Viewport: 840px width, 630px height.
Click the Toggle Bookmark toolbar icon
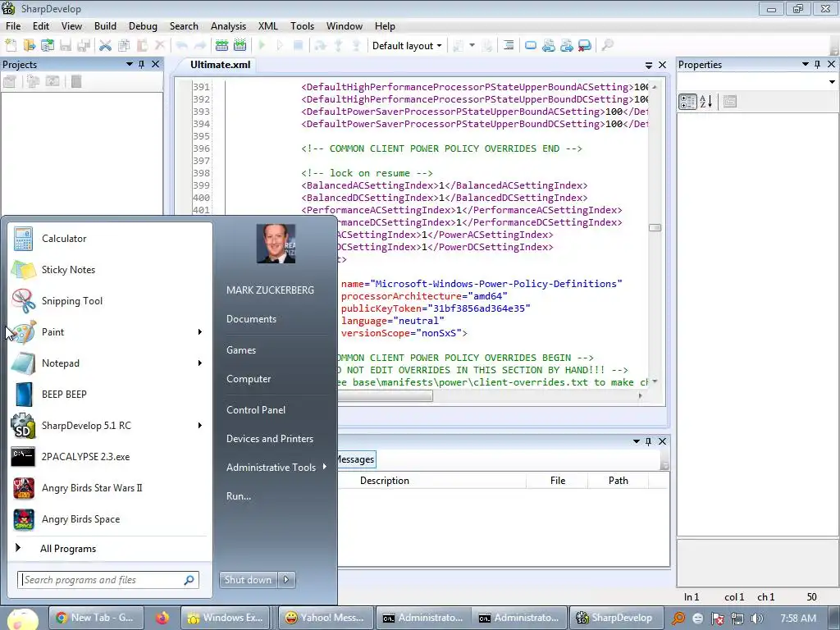point(531,46)
